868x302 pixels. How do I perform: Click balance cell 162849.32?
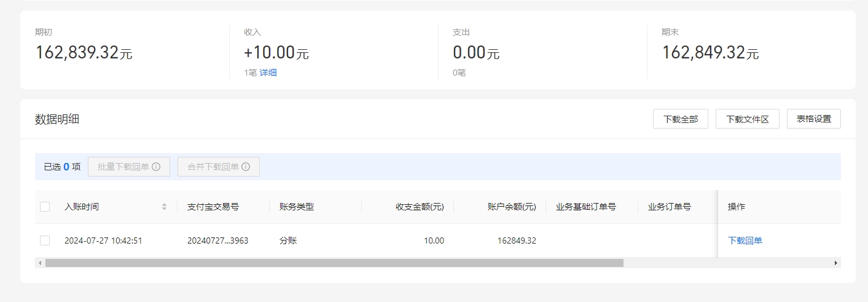coord(517,240)
